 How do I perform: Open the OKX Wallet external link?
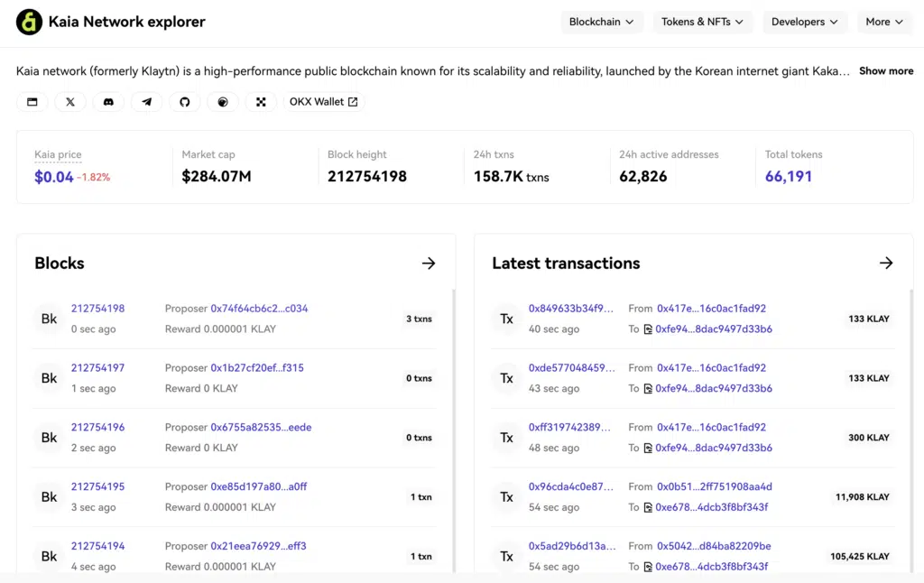tap(323, 102)
